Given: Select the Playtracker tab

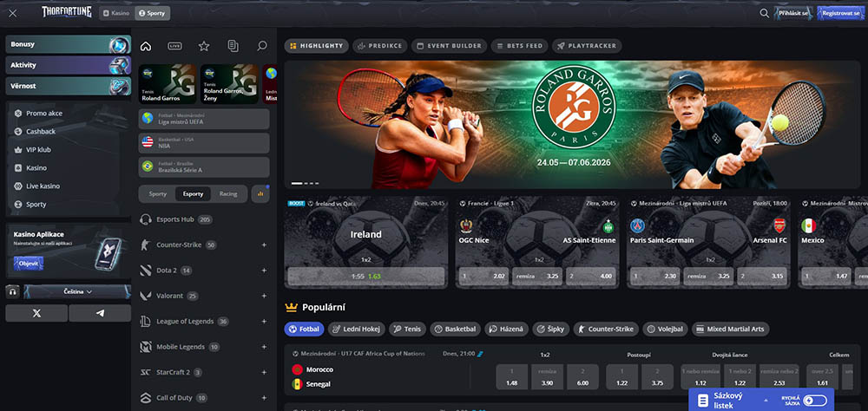Looking at the screenshot, I should [x=587, y=46].
